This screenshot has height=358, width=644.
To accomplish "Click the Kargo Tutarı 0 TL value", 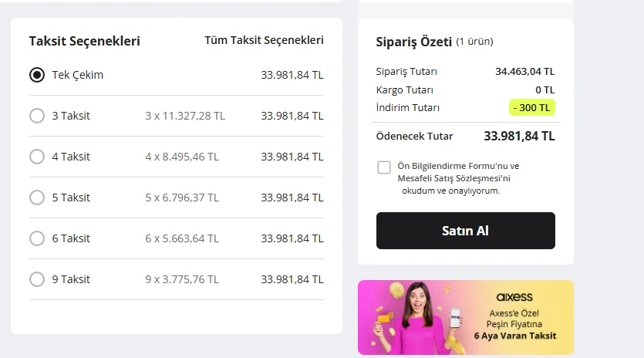I will (545, 90).
